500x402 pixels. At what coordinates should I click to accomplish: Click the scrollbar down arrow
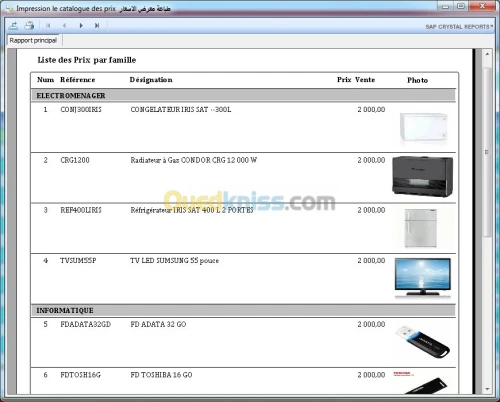(x=487, y=389)
